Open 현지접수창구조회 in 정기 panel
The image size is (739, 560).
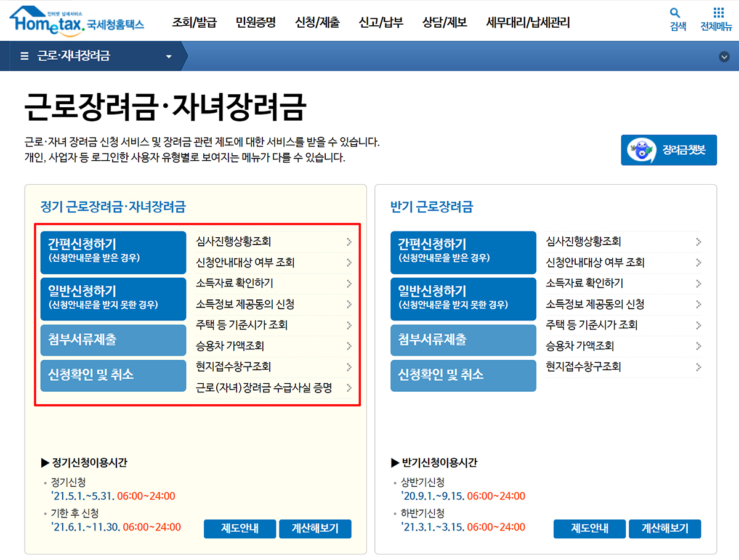pyautogui.click(x=274, y=367)
